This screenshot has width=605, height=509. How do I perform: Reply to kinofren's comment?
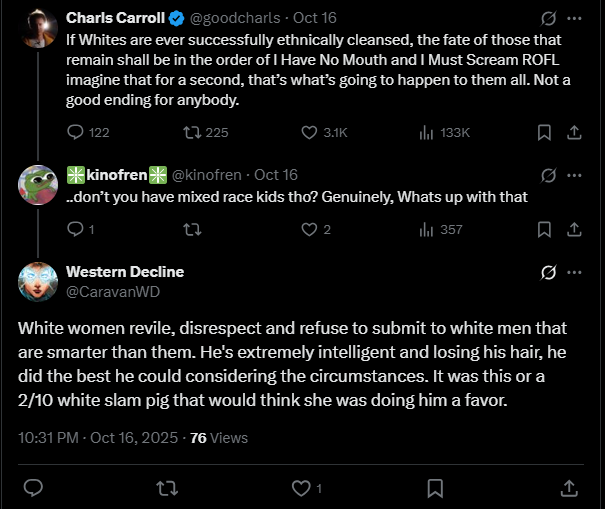(76, 229)
